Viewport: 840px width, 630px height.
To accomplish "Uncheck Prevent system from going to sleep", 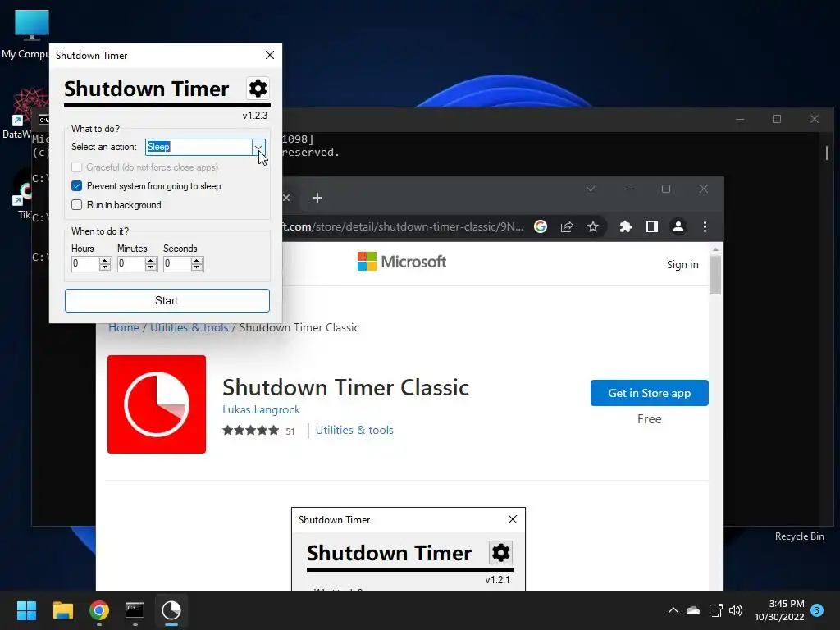I will click(76, 186).
